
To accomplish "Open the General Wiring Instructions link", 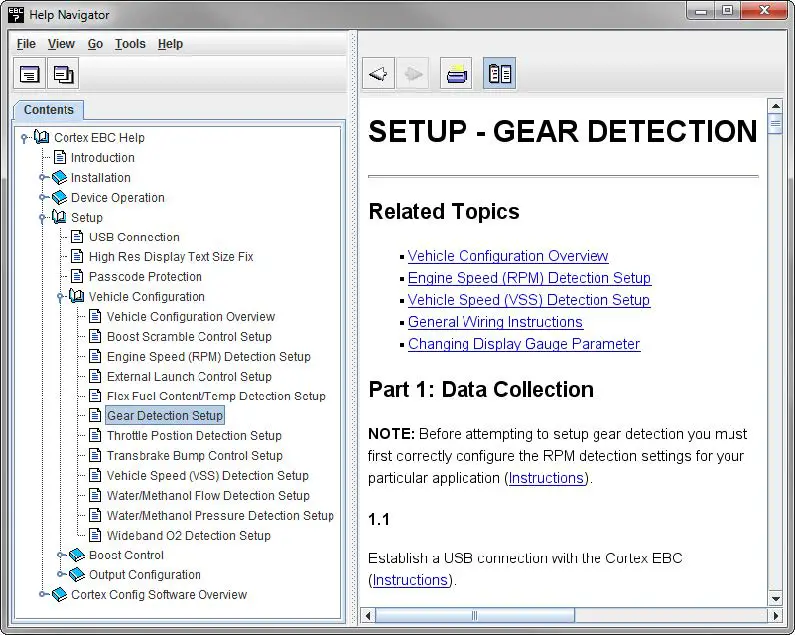I will pyautogui.click(x=495, y=322).
